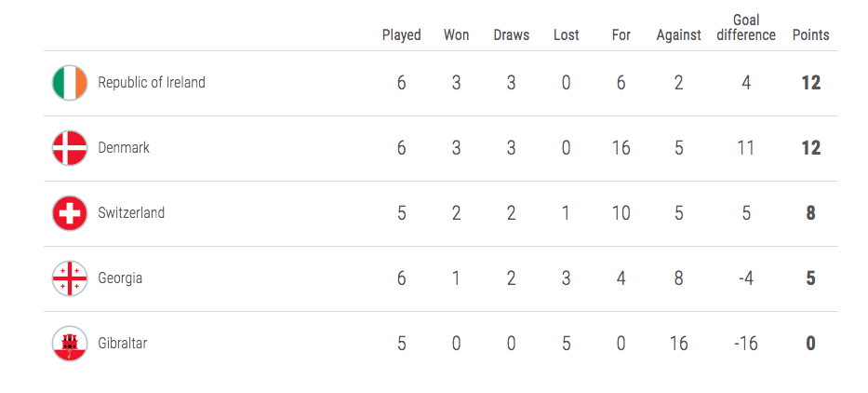Sort by the Against column header

pos(679,35)
